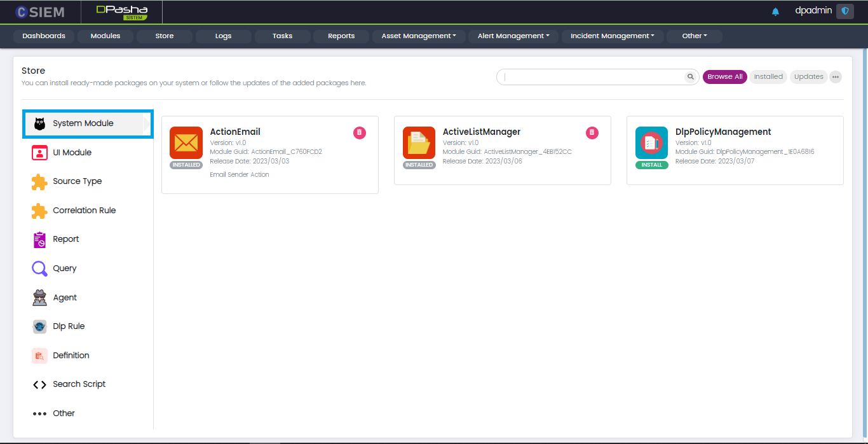Go to the Dashboards menu
868x444 pixels.
pos(44,36)
